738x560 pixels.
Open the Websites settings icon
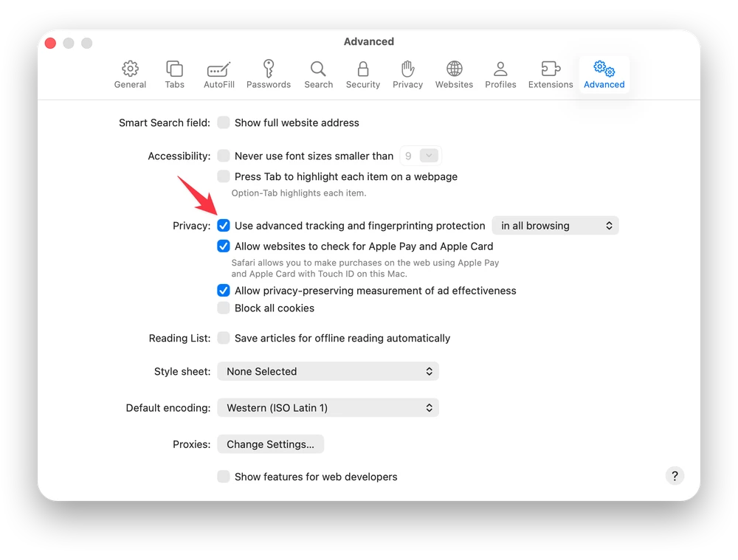click(453, 74)
